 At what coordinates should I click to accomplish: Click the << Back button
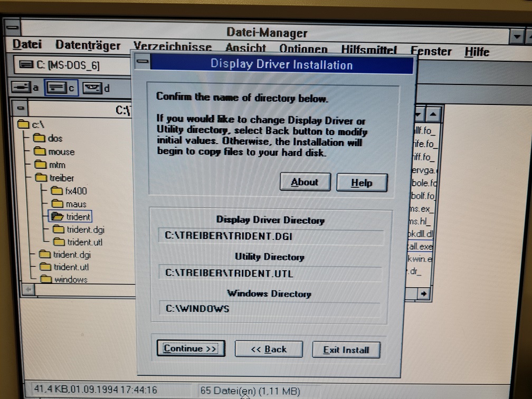click(268, 349)
